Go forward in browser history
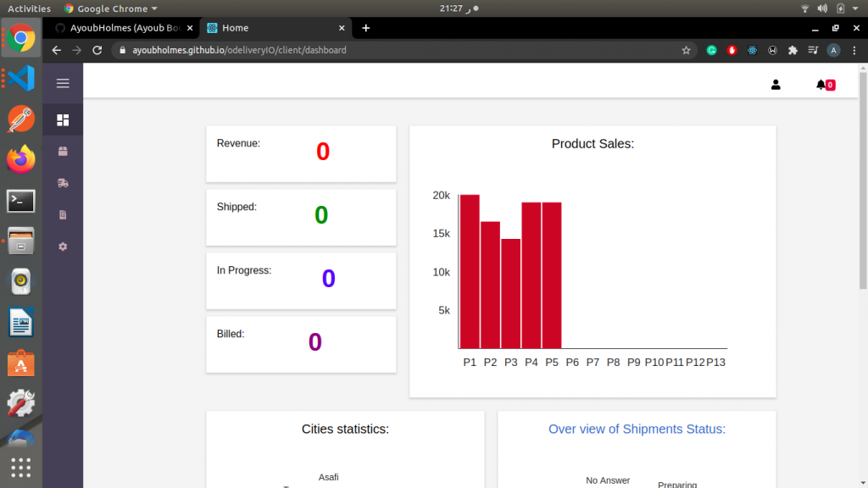868x488 pixels. [77, 50]
